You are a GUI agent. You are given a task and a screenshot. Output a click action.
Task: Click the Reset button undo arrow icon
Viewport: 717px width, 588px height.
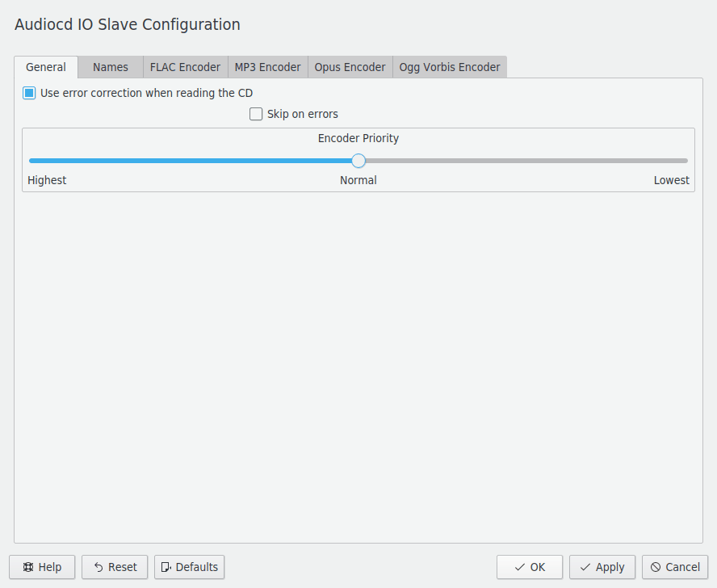(99, 567)
